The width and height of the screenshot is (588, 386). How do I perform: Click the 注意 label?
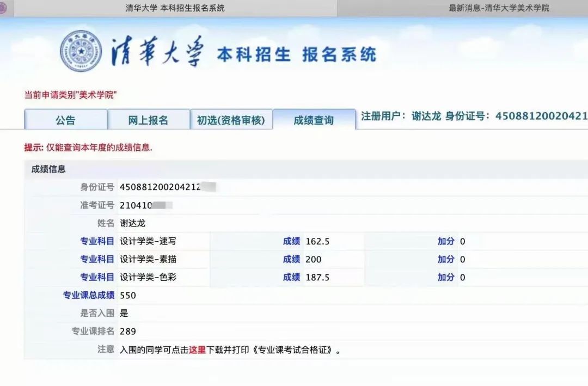106,349
